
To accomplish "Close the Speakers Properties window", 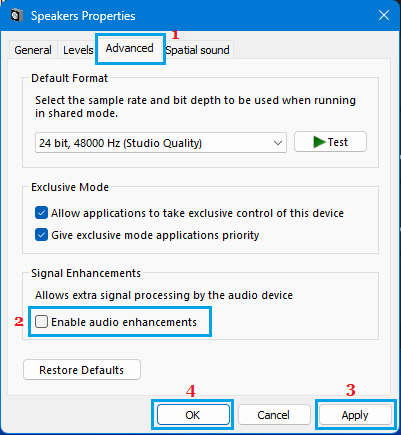I will [x=384, y=15].
